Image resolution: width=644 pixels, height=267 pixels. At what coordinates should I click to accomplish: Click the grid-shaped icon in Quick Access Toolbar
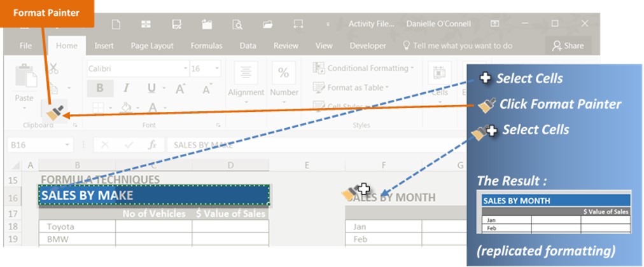click(146, 24)
